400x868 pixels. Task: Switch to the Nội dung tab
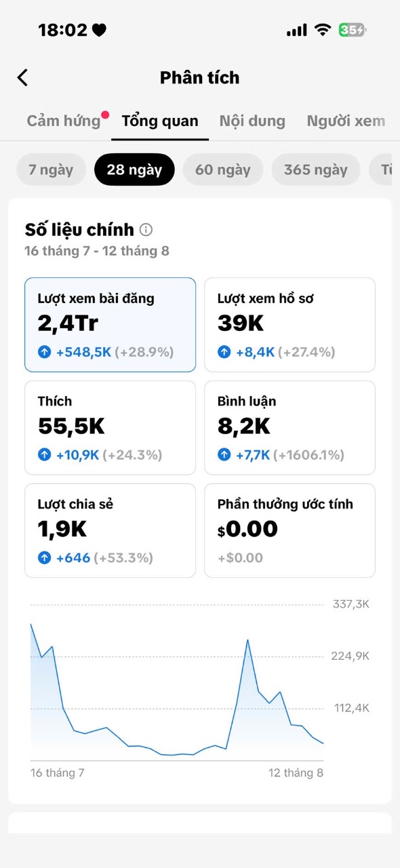point(252,121)
